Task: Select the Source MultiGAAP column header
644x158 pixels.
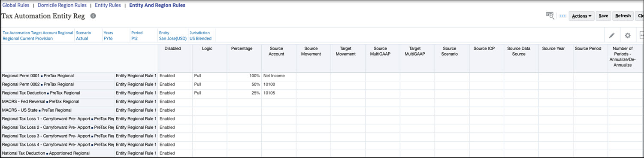Action: [383, 58]
